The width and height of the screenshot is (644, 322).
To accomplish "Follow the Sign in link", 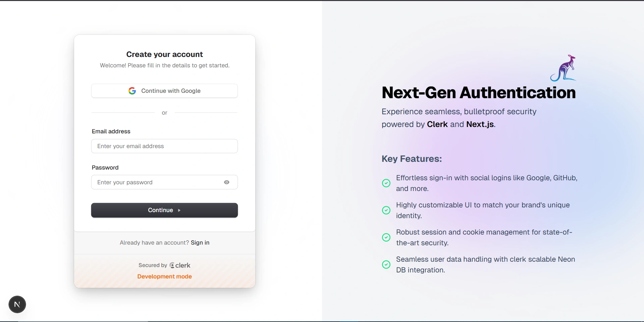I will (200, 243).
